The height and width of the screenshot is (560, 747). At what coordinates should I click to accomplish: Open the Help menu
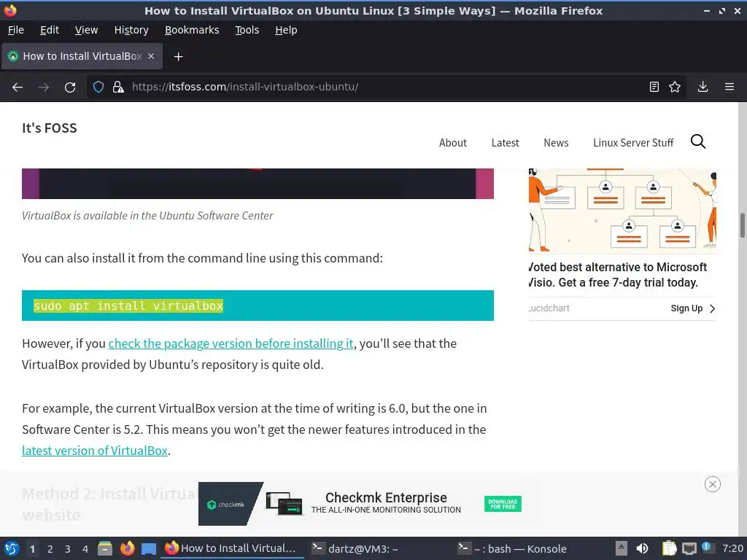coord(286,30)
